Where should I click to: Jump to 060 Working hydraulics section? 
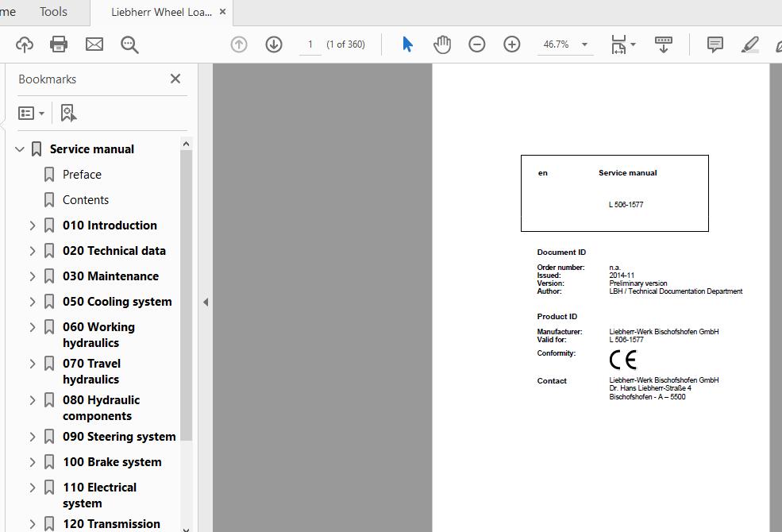pos(98,335)
